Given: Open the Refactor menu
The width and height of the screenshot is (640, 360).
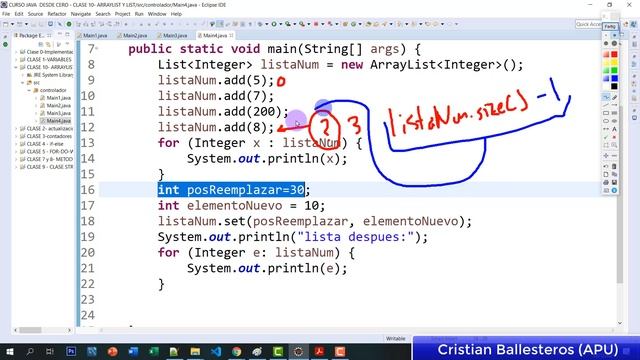Looking at the screenshot, I should coord(57,14).
